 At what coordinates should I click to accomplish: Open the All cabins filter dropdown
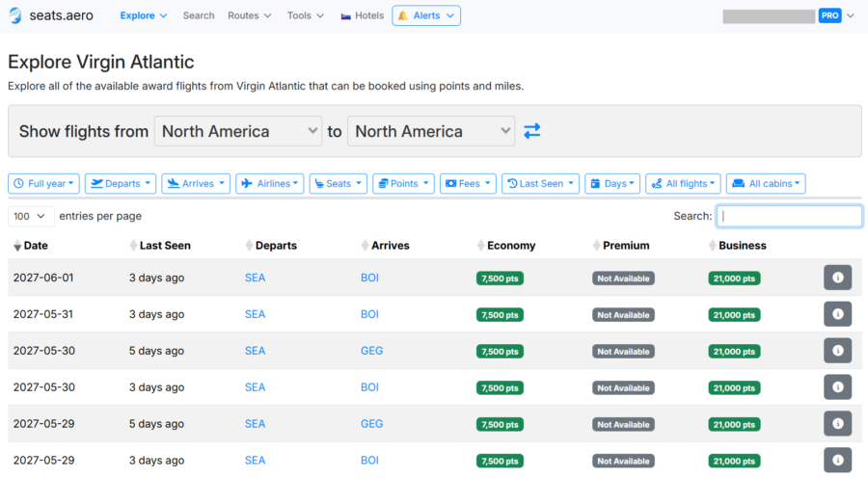[766, 184]
